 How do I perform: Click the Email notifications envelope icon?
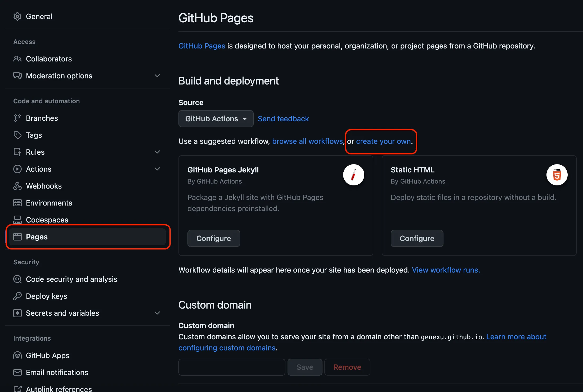click(x=17, y=372)
